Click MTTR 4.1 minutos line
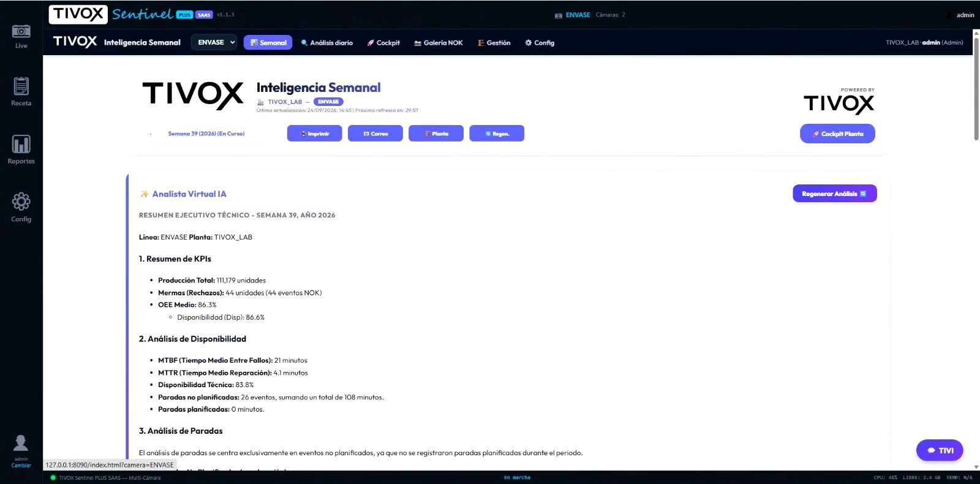 pos(233,373)
